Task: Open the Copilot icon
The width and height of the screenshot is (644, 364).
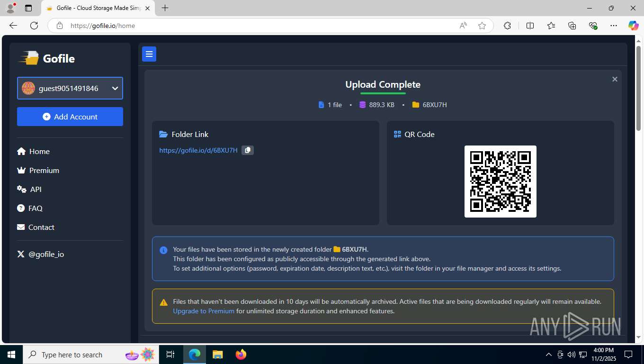Action: point(633,26)
